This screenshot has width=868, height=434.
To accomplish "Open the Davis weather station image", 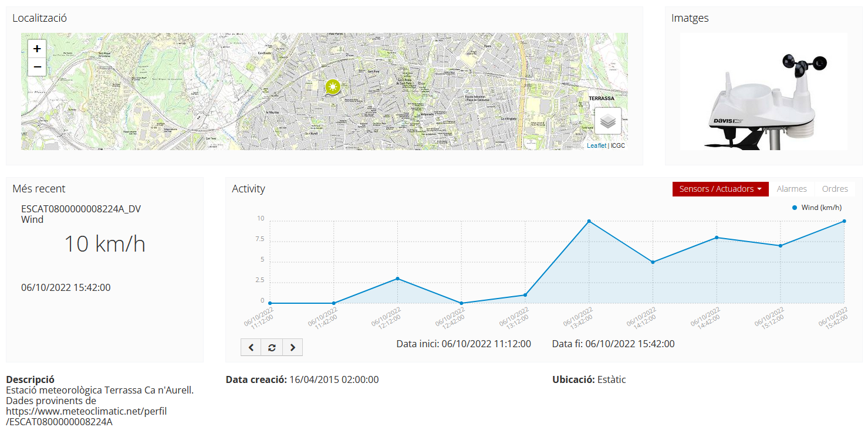I will (x=764, y=91).
